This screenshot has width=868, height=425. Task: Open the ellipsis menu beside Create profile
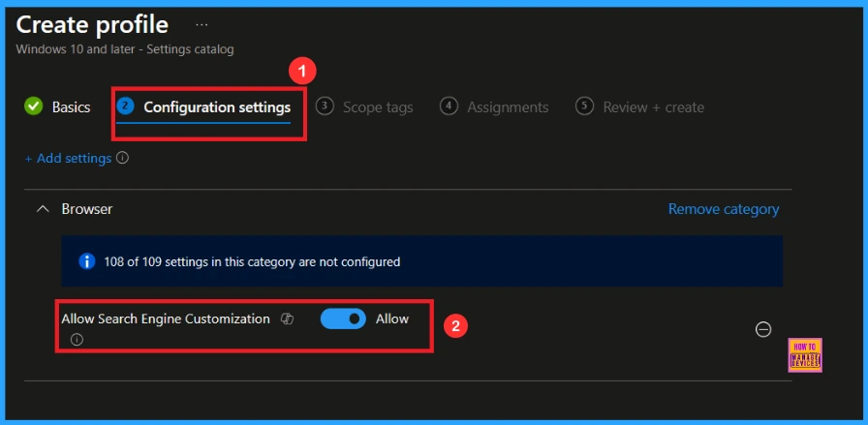201,25
